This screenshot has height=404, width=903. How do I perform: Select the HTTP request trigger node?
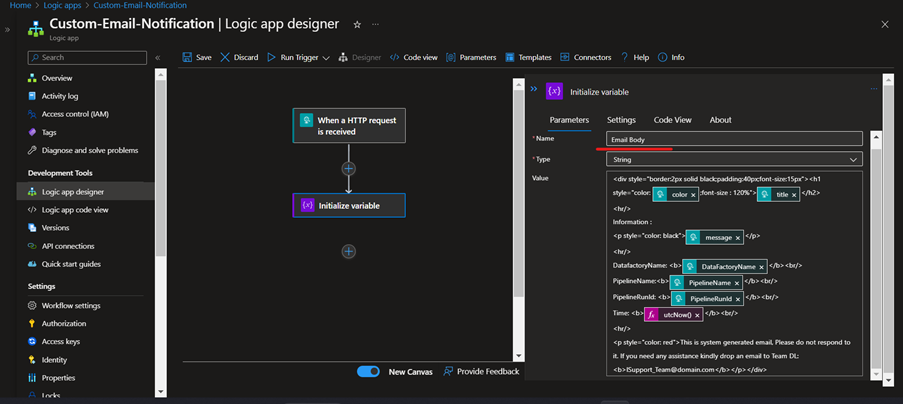348,126
